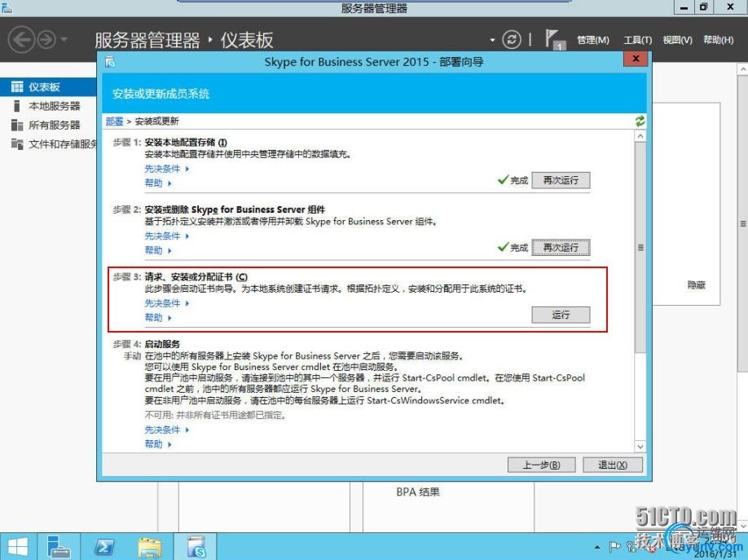
Task: Open the 管理(M) menu
Action: point(593,40)
